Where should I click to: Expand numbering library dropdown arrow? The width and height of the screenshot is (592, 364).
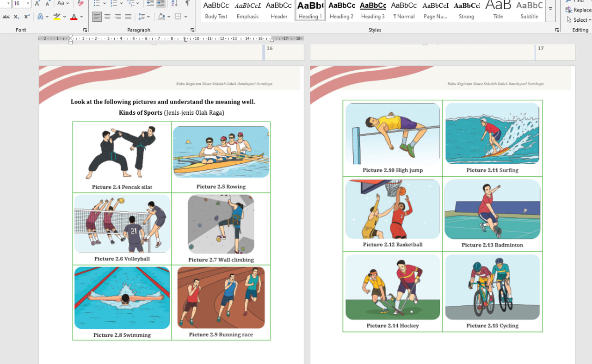point(121,3)
